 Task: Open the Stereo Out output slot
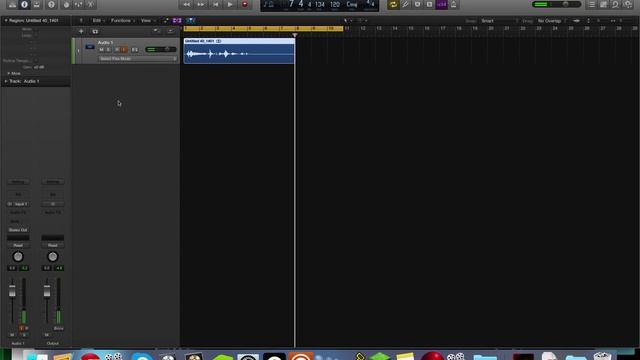pyautogui.click(x=18, y=230)
